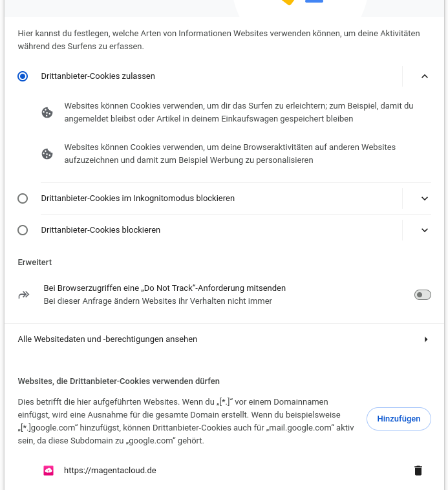Expand the "Drittanbieter-Cookies blockieren" chevron

(x=425, y=230)
